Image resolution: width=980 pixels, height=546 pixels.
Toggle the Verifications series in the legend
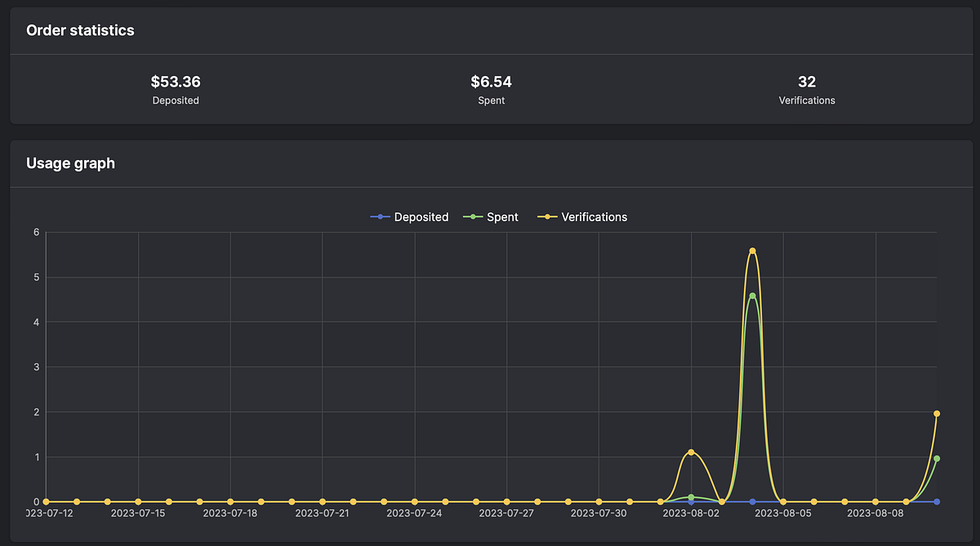point(582,217)
